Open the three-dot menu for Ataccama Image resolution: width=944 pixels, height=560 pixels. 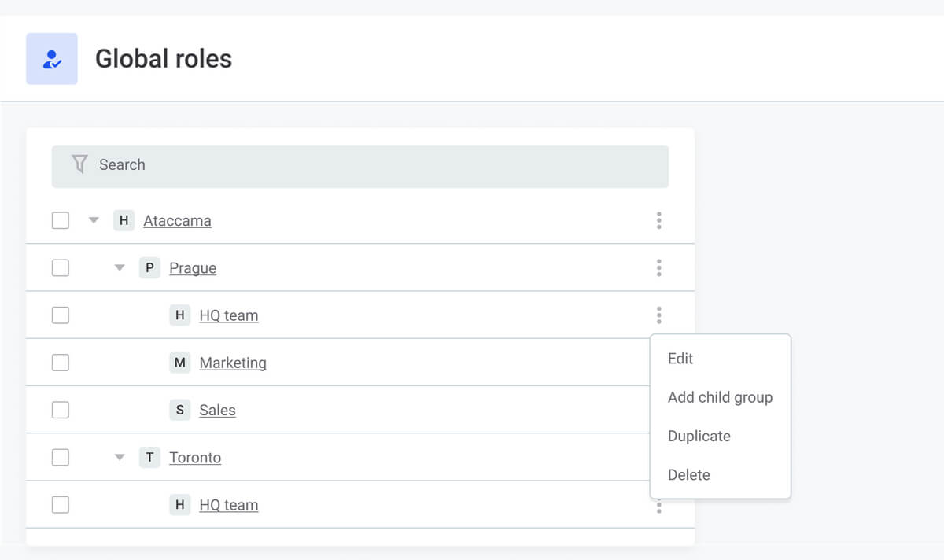[x=659, y=220]
